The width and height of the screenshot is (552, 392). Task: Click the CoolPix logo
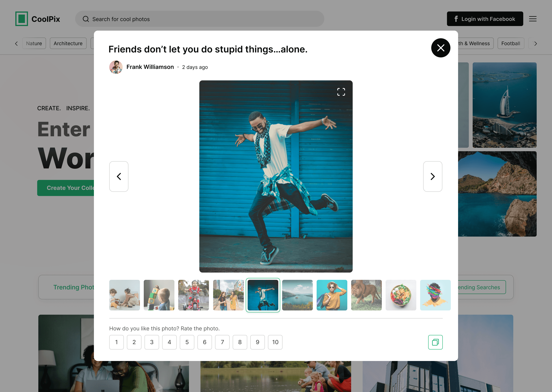tap(38, 19)
